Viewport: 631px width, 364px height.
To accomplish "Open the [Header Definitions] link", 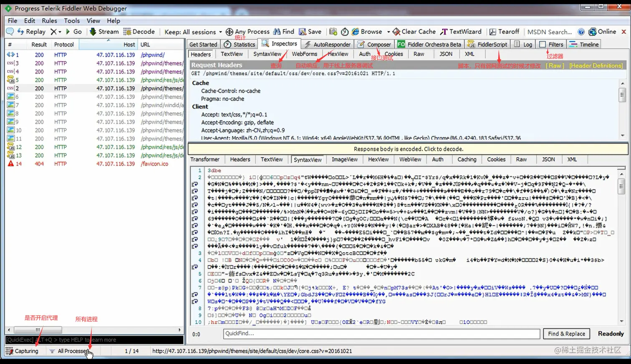I will pyautogui.click(x=596, y=65).
